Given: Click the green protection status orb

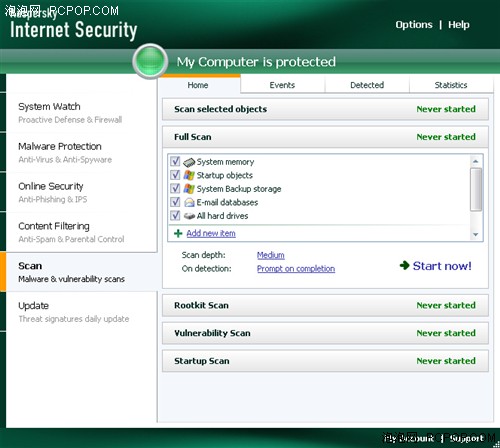Looking at the screenshot, I should [150, 61].
